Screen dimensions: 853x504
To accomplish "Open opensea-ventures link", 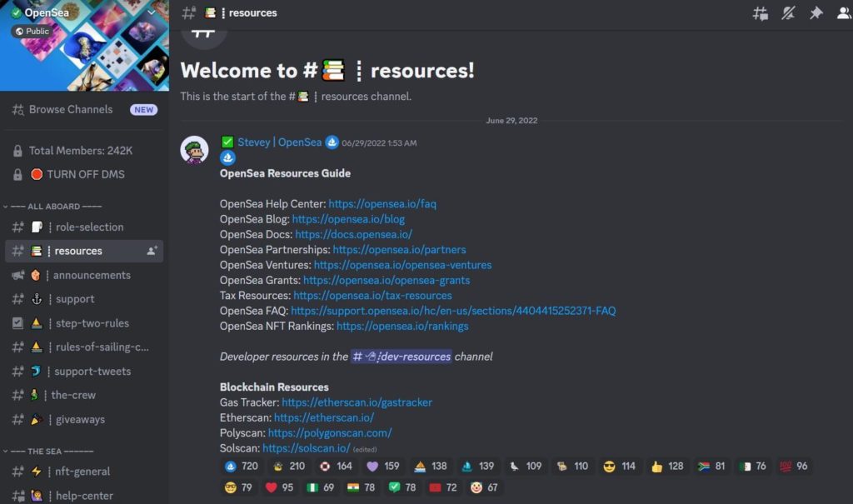I will pos(402,265).
